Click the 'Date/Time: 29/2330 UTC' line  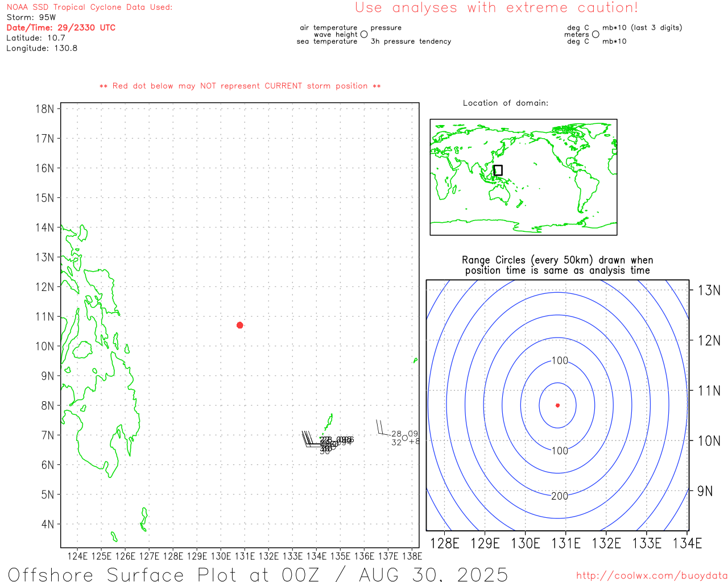[61, 28]
